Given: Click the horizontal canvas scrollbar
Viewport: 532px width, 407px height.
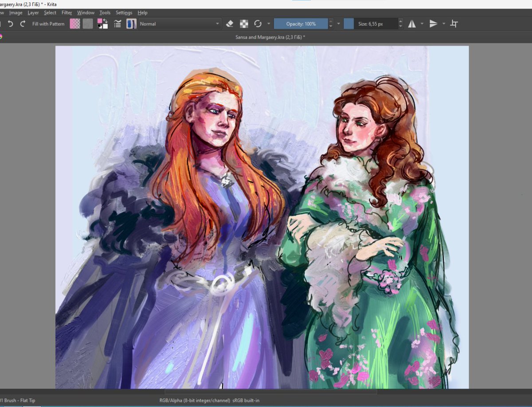Looking at the screenshot, I should coord(270,391).
